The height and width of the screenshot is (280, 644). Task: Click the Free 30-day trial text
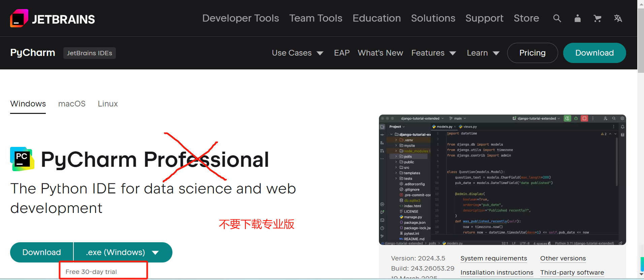pos(91,272)
